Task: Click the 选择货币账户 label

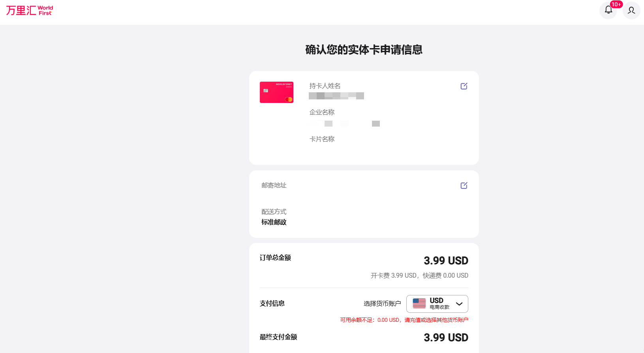Action: click(382, 303)
